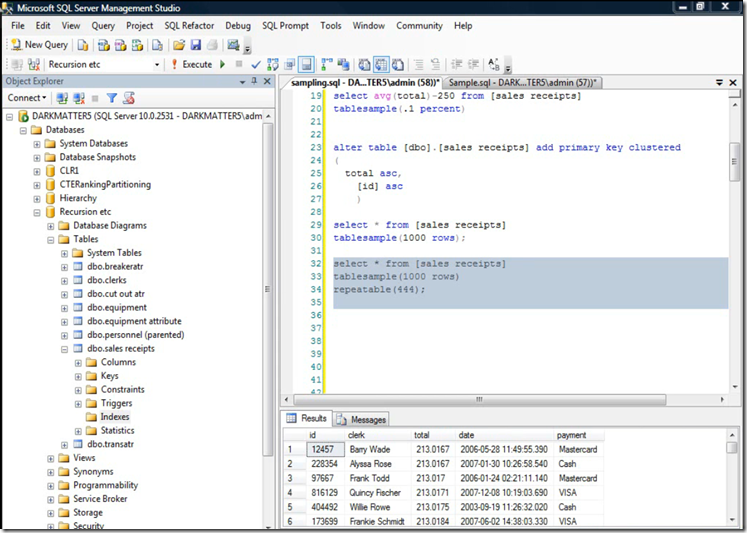Click the Statistics folder
This screenshot has height=533, width=747.
tap(117, 431)
